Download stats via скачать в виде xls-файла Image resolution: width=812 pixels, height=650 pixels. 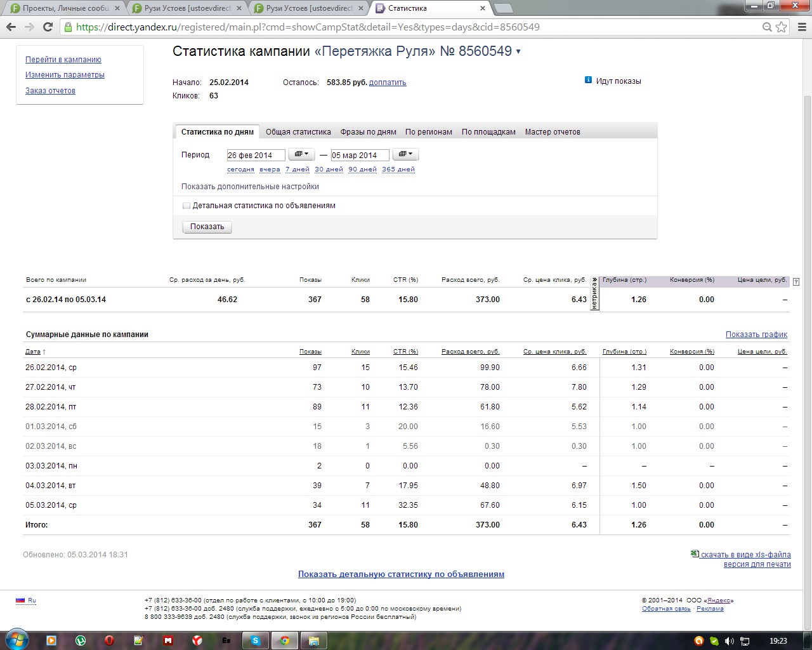(x=745, y=555)
